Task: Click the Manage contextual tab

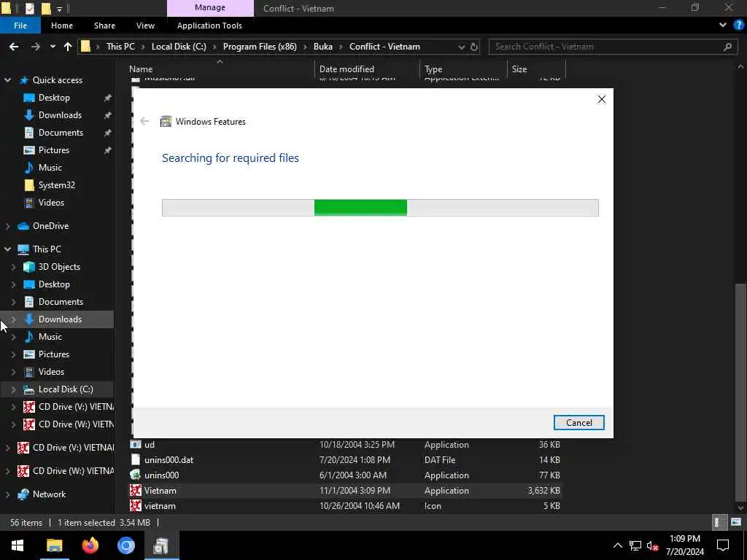Action: tap(210, 8)
